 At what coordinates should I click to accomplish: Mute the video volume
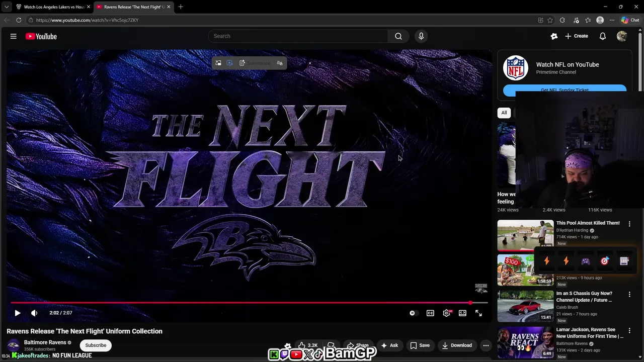[x=34, y=313]
